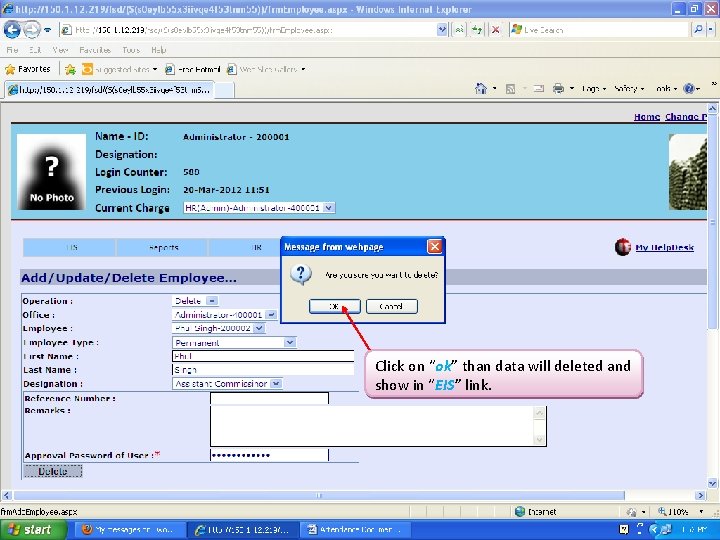Image resolution: width=720 pixels, height=540 pixels.
Task: Switch to the Attendance Document taskbar item
Action: click(x=354, y=529)
